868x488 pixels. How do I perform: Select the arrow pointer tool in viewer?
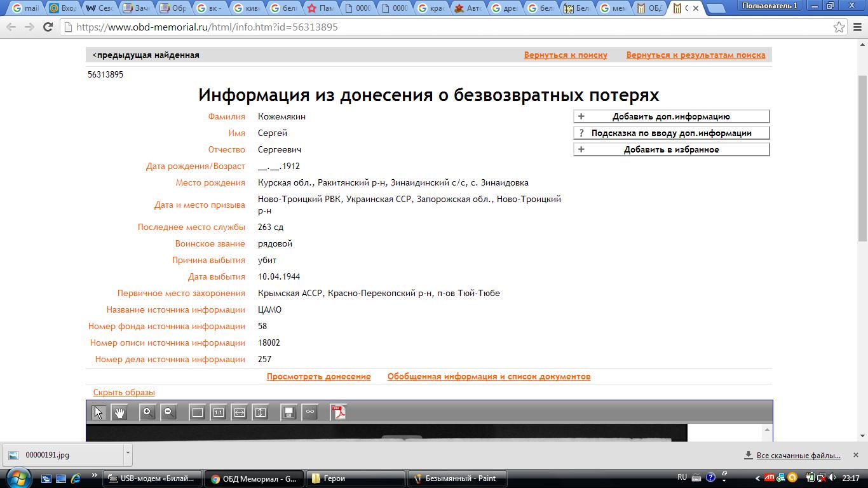pos(98,412)
